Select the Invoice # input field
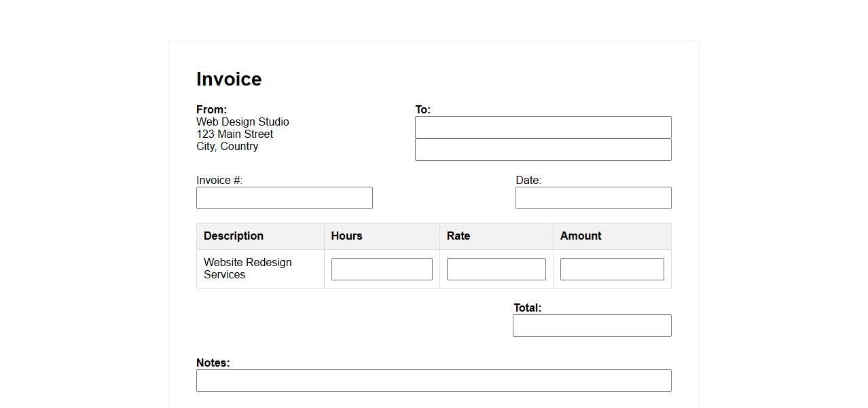This screenshot has width=868, height=408. [x=284, y=198]
